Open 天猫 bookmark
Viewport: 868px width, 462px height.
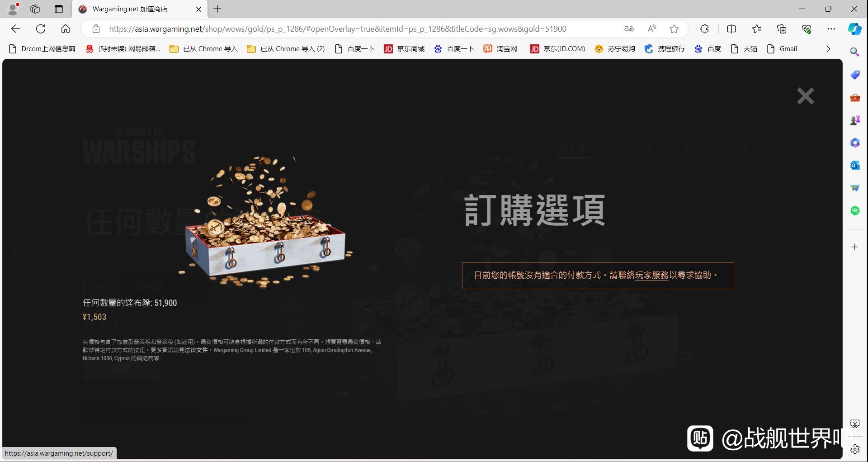tap(744, 49)
